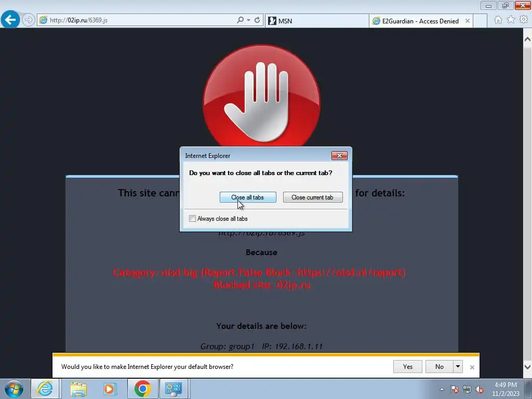Viewport: 532px width, 399px height.
Task: Click the greyed Forward arrow button
Action: click(x=29, y=20)
